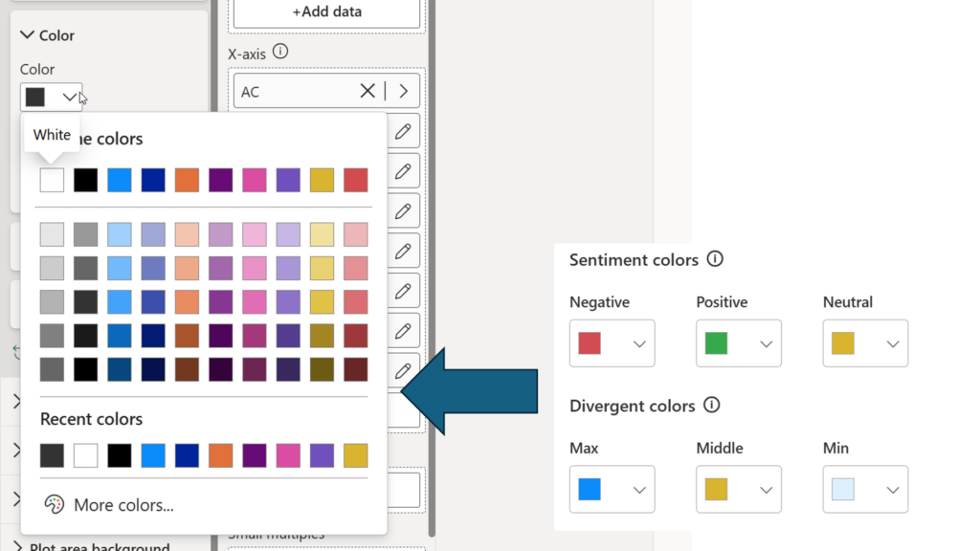Click the +Add data button

coord(326,12)
